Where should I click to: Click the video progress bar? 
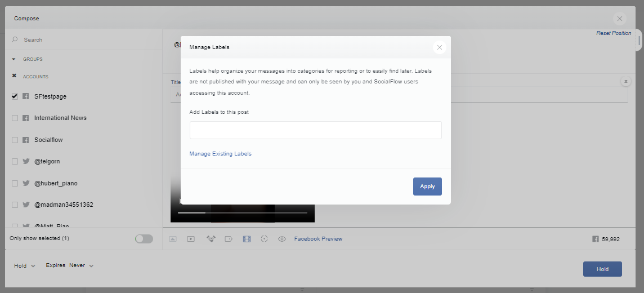tap(242, 212)
